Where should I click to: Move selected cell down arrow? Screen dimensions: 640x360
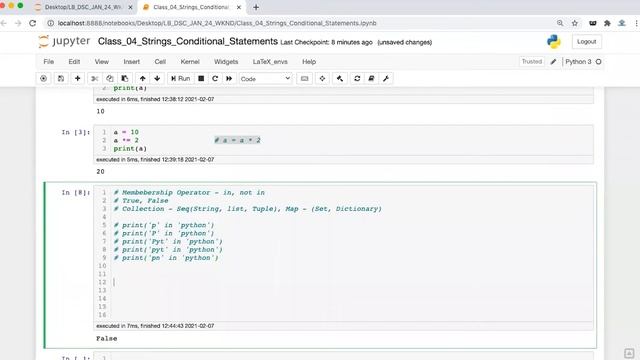pyautogui.click(x=157, y=78)
